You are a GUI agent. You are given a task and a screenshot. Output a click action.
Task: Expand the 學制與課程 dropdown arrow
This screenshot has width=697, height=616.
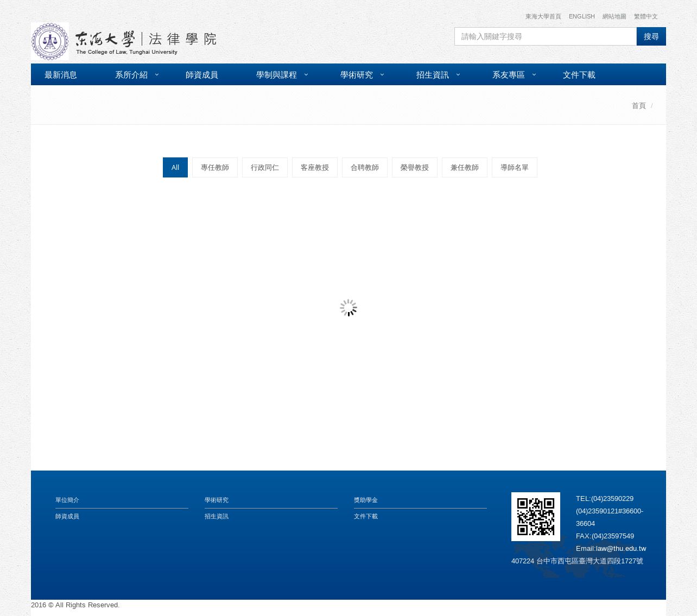(306, 75)
